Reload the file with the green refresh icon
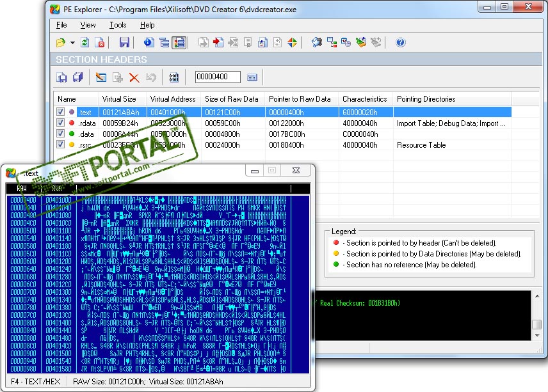 [85, 43]
